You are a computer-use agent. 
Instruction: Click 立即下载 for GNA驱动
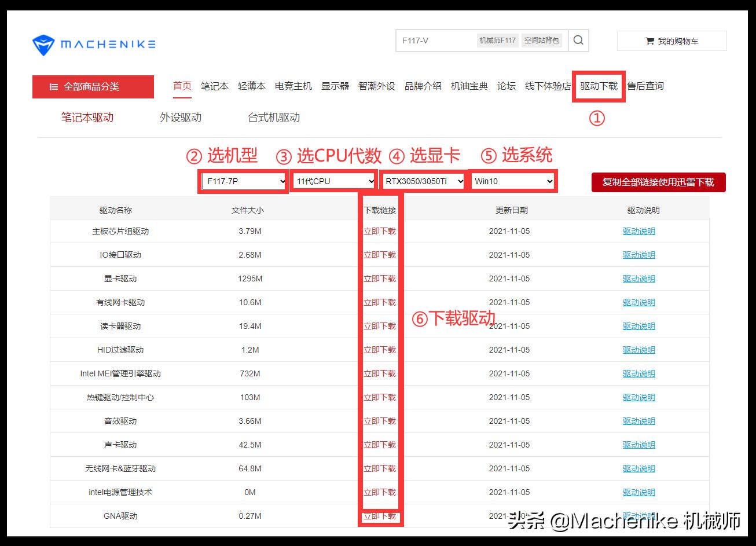380,515
